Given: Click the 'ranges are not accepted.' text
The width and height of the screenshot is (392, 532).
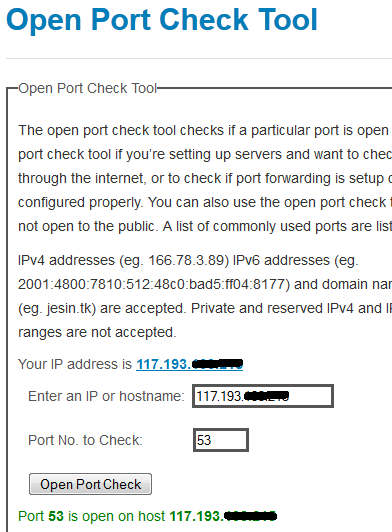Looking at the screenshot, I should pos(97,332).
